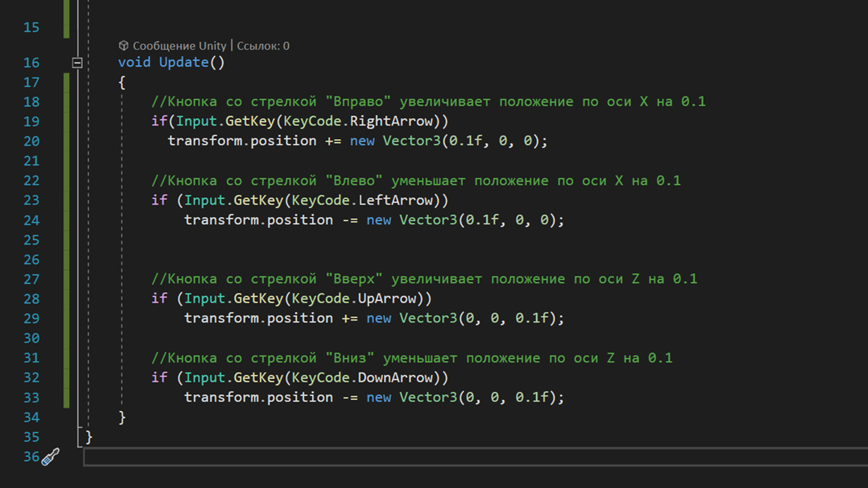868x488 pixels.
Task: Click the "Ссылок: 0" references link
Action: point(263,46)
